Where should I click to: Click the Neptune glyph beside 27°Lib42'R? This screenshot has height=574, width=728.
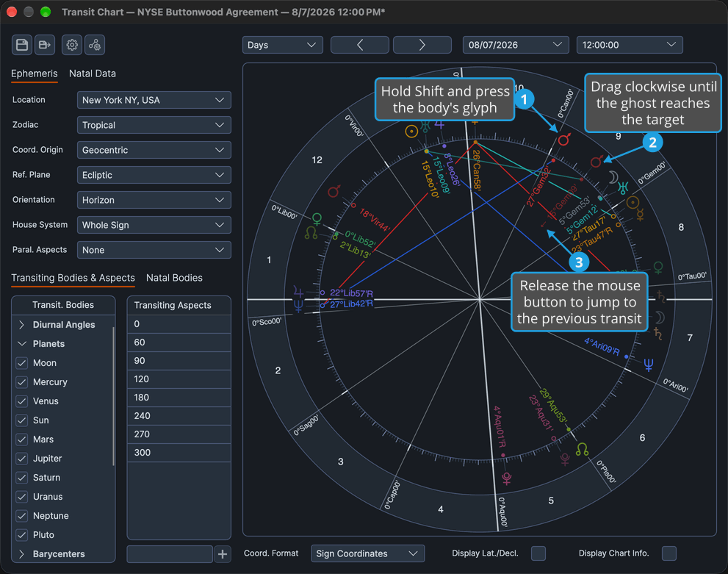tap(298, 306)
